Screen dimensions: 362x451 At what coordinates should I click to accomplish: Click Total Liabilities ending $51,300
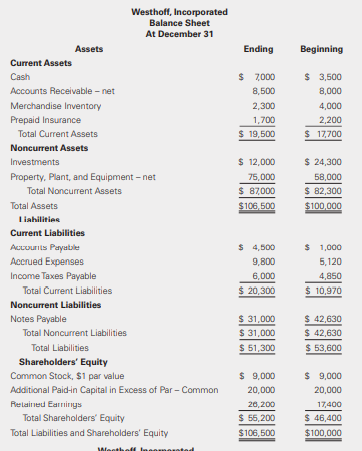pos(257,348)
